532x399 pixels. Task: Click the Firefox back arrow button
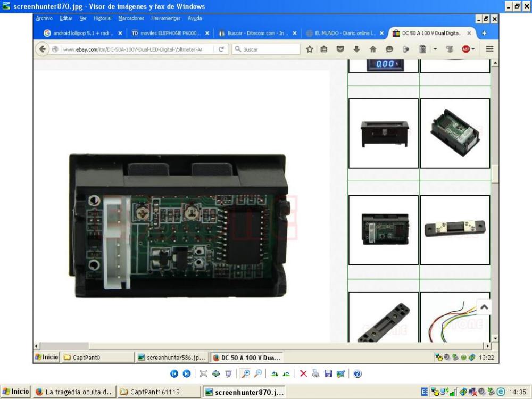[43, 49]
